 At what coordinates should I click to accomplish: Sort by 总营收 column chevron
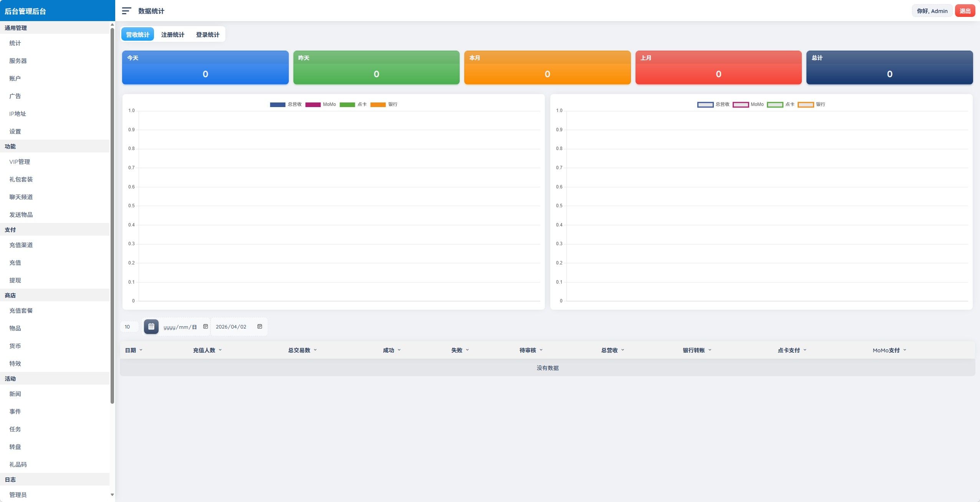[x=622, y=350]
